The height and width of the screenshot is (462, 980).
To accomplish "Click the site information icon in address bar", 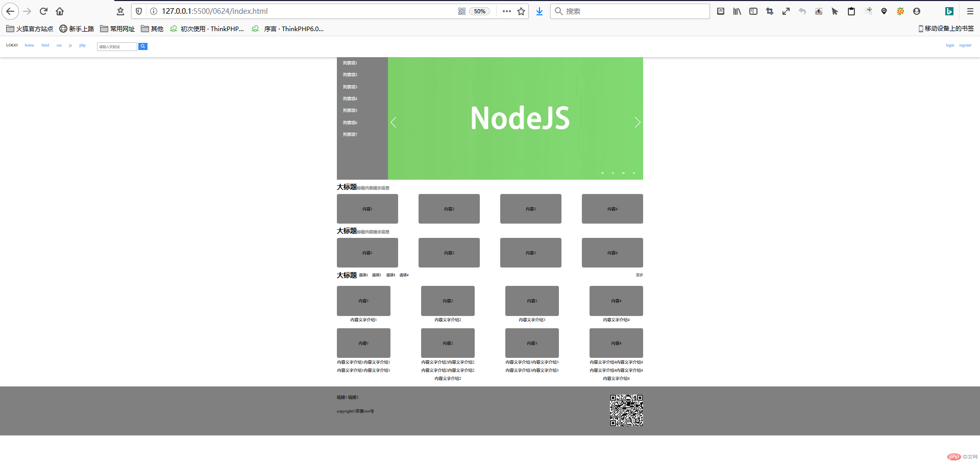I will [x=153, y=11].
